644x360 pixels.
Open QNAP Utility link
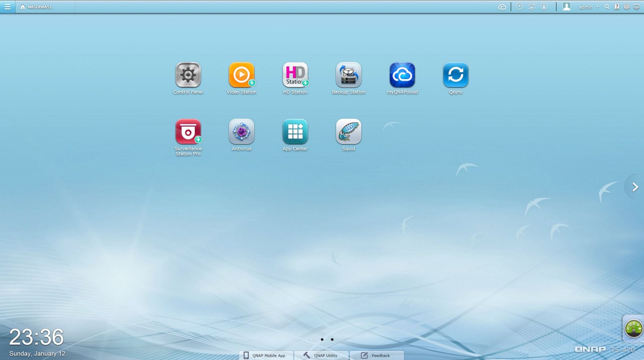click(321, 355)
